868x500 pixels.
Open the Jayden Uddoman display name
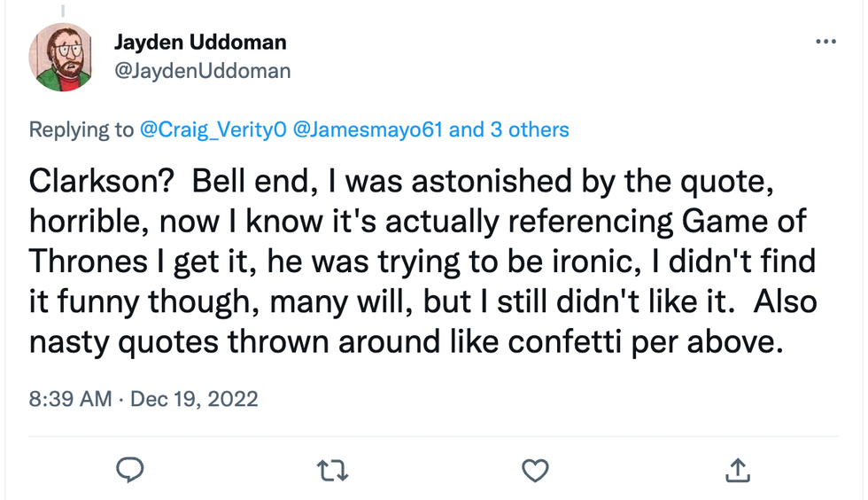point(200,42)
